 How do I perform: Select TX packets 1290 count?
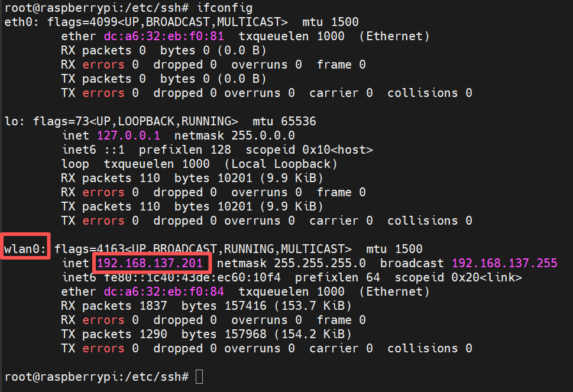[153, 334]
